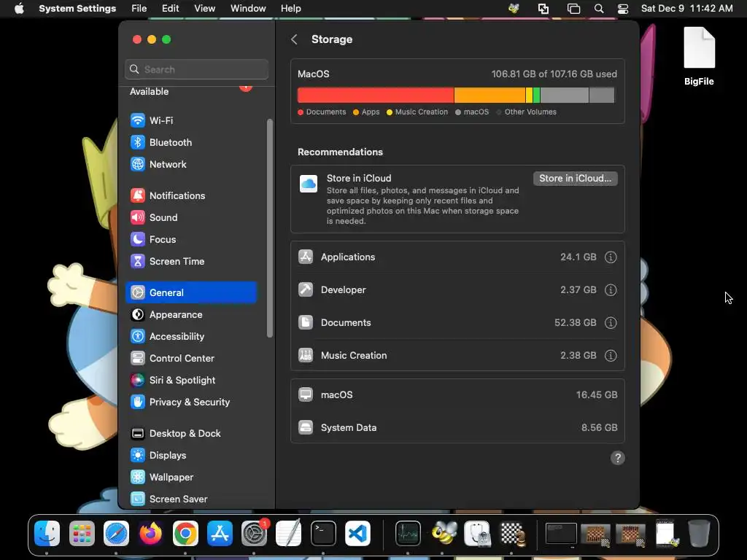747x560 pixels.
Task: Open TextEdit from the Dock
Action: tap(289, 533)
